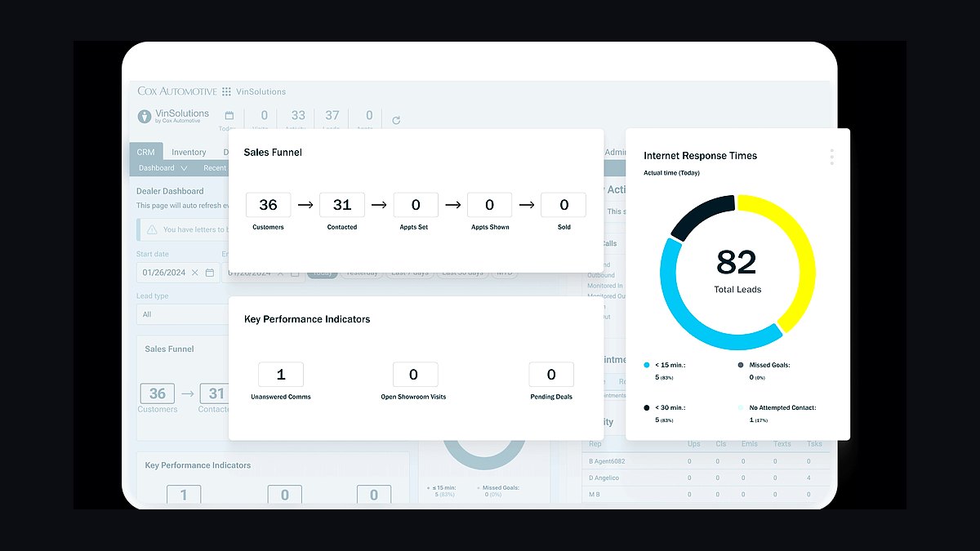
Task: Click the VinSolutions round logo icon
Action: pos(145,116)
